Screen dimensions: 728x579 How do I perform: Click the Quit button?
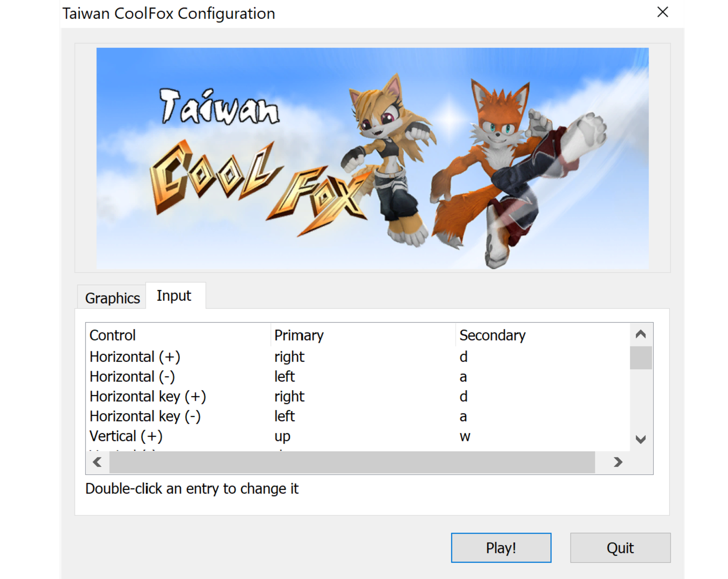pyautogui.click(x=620, y=547)
